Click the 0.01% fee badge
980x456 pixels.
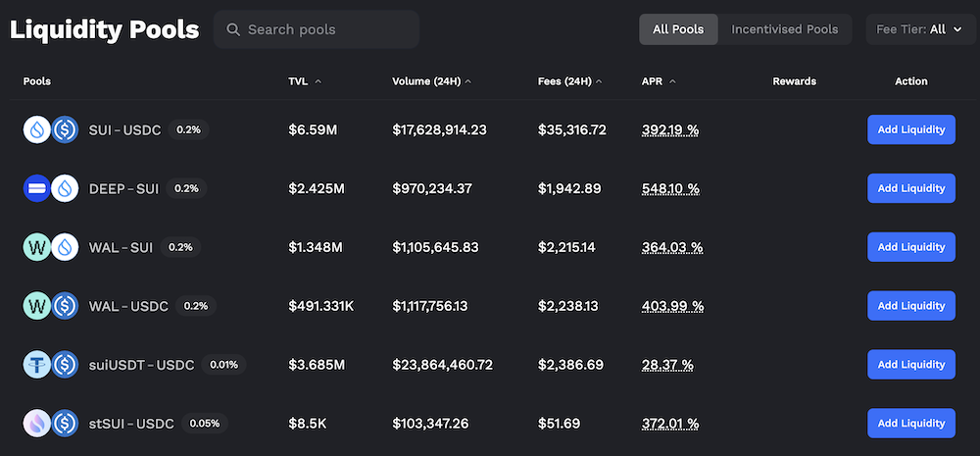[x=223, y=364]
